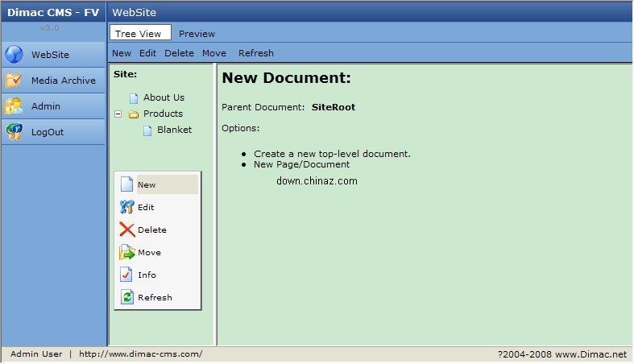Choose Refresh from the context menu
This screenshot has height=364, width=634.
(x=155, y=298)
